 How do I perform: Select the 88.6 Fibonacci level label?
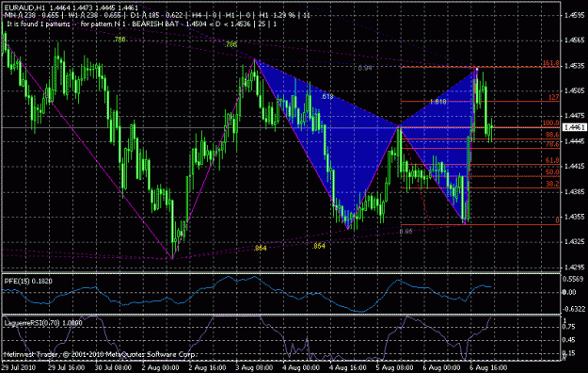[552, 135]
